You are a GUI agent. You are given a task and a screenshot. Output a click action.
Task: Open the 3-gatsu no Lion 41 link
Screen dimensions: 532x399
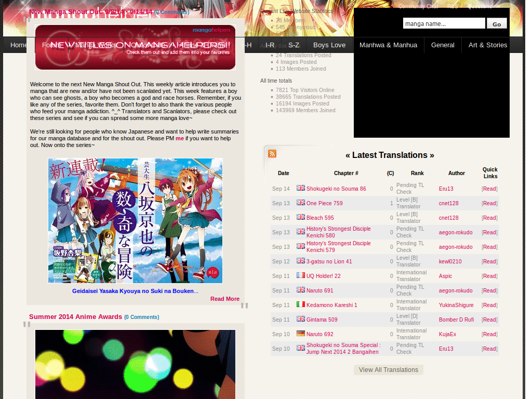329,262
